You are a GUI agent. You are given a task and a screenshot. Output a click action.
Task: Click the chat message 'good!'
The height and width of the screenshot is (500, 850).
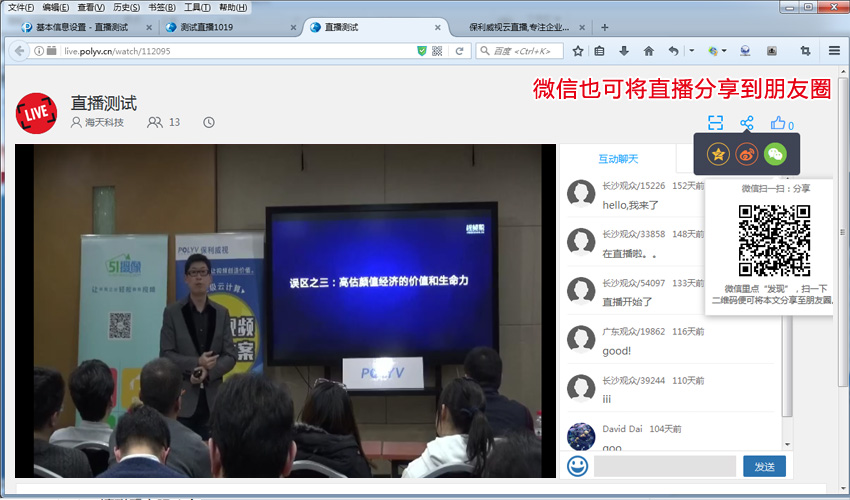pos(616,351)
